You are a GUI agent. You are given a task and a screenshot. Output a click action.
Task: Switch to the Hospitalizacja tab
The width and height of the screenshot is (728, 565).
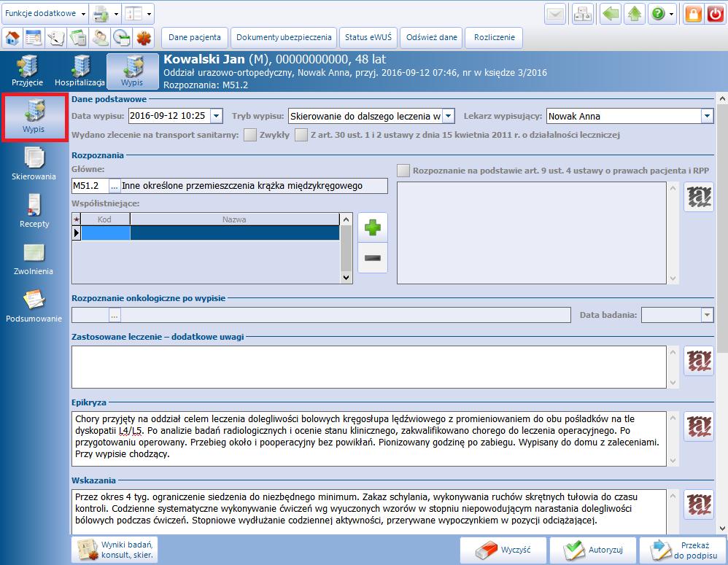point(80,71)
